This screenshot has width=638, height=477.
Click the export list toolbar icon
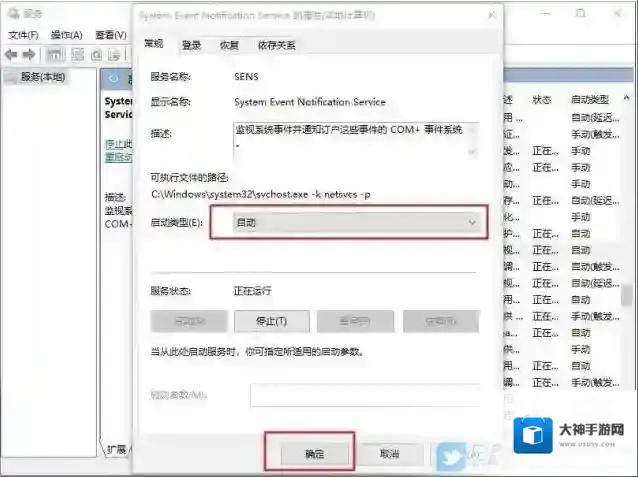click(x=114, y=55)
